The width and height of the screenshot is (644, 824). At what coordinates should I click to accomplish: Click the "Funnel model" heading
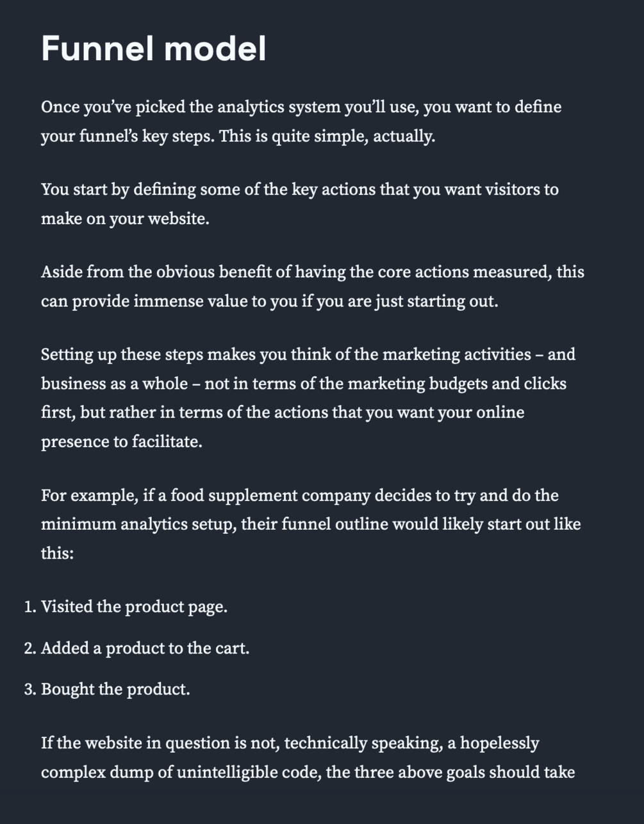pyautogui.click(x=153, y=49)
